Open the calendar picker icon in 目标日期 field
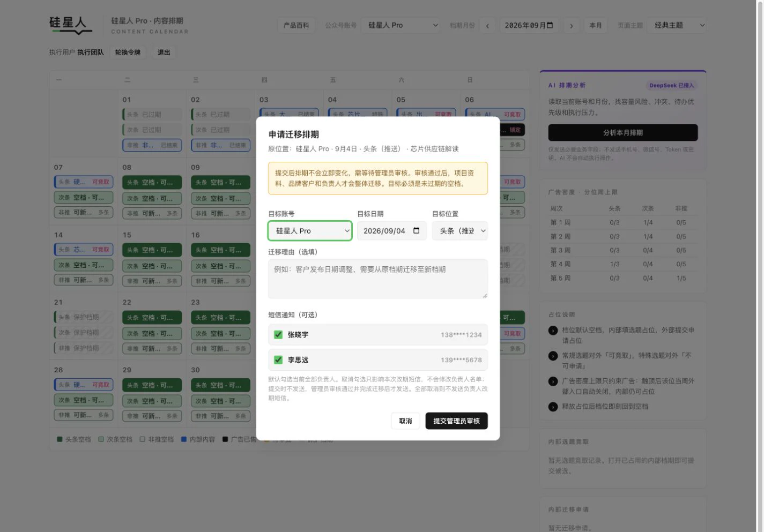 417,231
